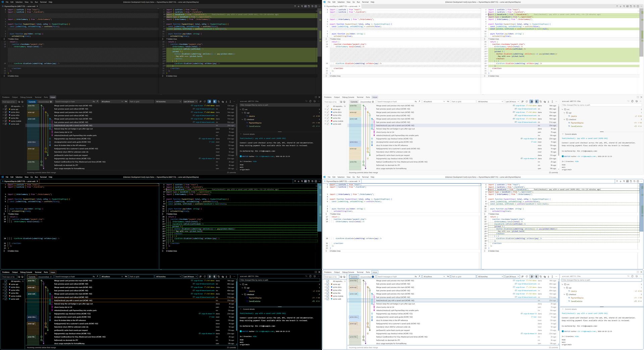Switch to Debug Console tab, bottom-left dark panel

26,272
